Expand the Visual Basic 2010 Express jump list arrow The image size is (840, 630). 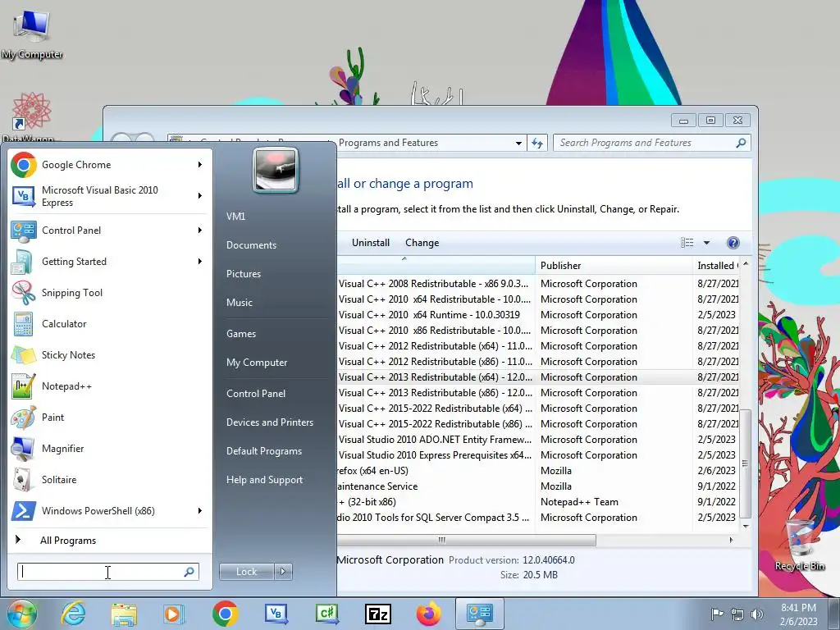pyautogui.click(x=200, y=195)
